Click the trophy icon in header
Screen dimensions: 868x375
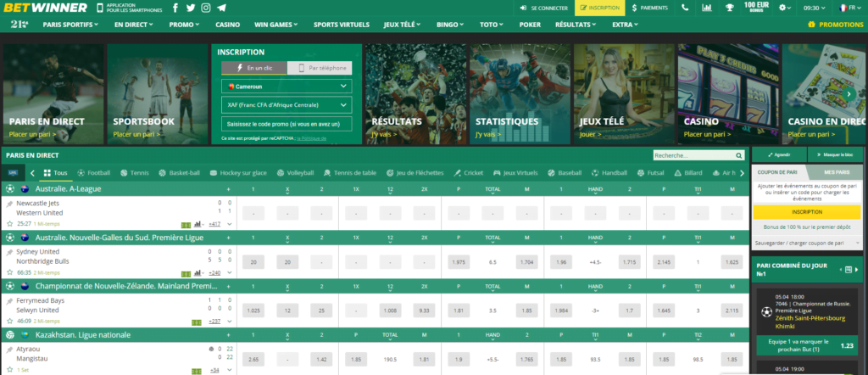(x=729, y=8)
